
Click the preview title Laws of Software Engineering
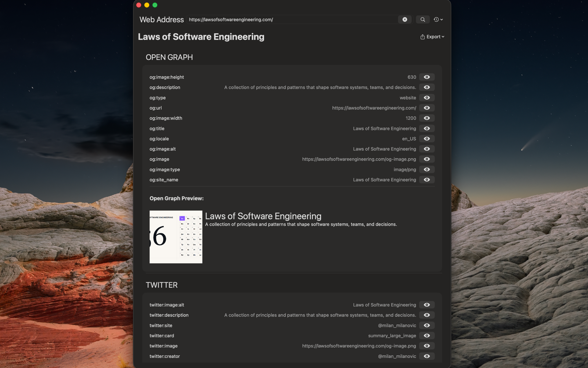[x=263, y=216]
